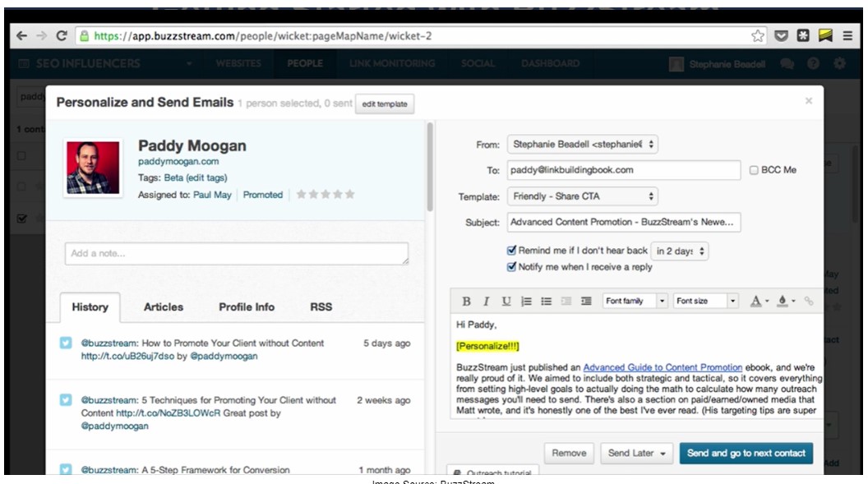Screen dimensions: 868x484
Task: Open SOCIAL in the top navigation
Action: [x=478, y=63]
